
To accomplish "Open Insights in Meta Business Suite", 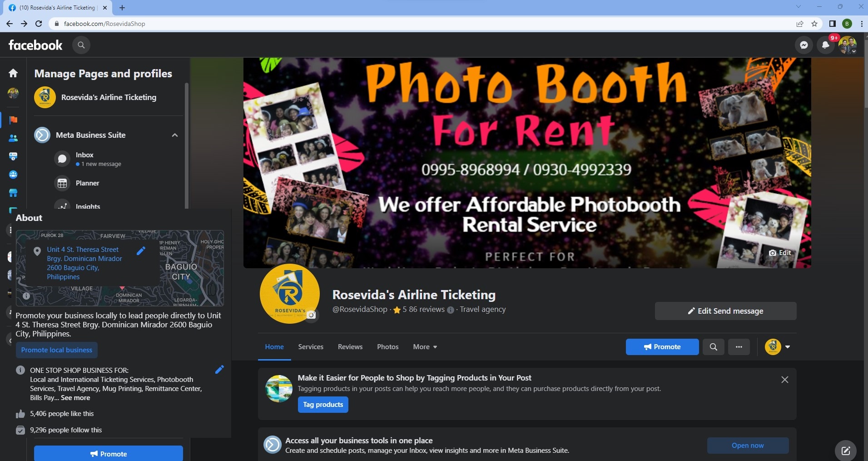I will (88, 206).
